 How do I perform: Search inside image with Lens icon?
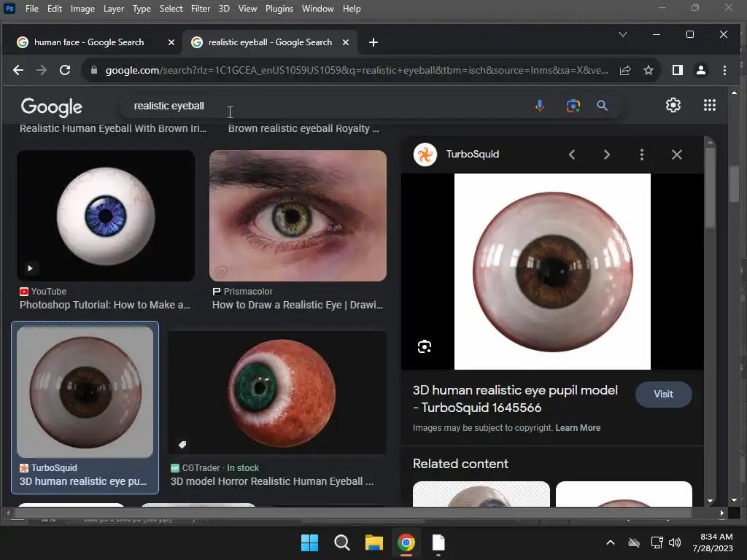pos(425,346)
